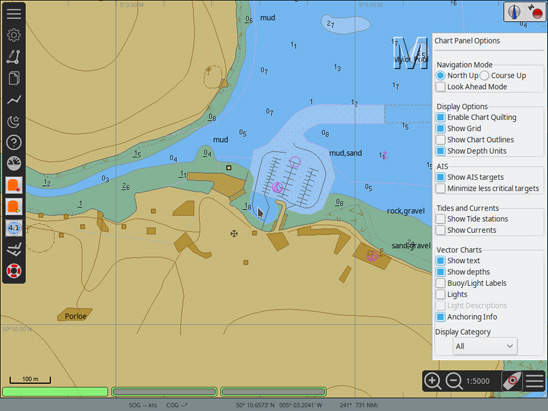The width and height of the screenshot is (548, 411).
Task: Open the Display Category dropdown
Action: click(x=485, y=346)
